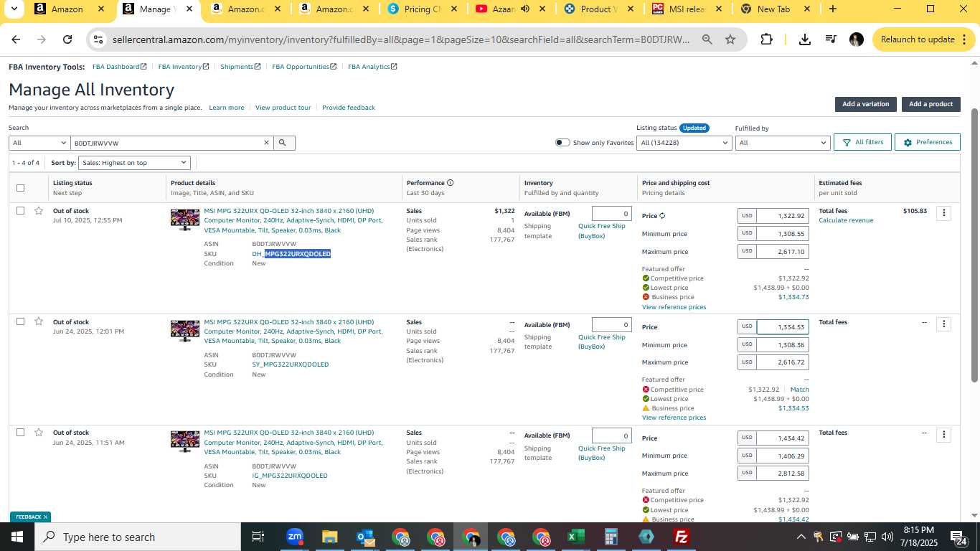Open File Explorer from the taskbar
The image size is (980, 551).
pos(329,537)
